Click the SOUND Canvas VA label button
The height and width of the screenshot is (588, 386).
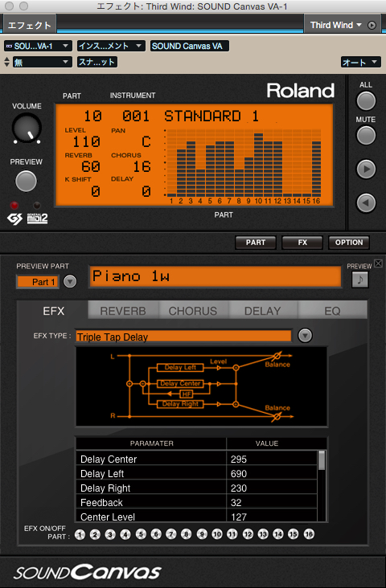[x=189, y=46]
